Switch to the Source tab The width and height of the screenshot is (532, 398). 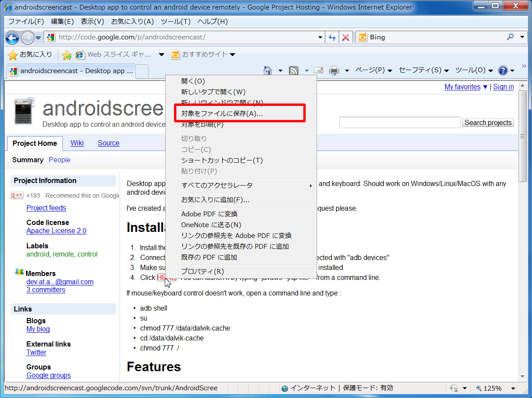click(x=109, y=143)
